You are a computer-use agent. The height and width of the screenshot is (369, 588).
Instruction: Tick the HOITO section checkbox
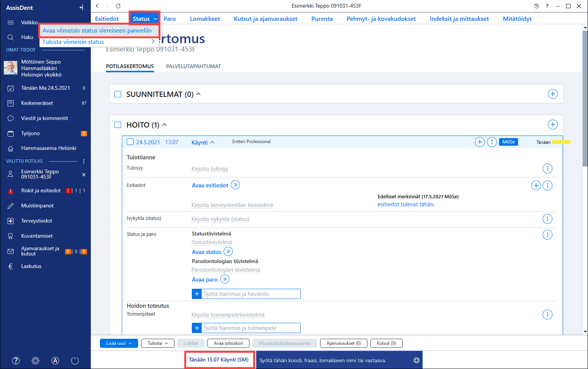click(x=118, y=125)
